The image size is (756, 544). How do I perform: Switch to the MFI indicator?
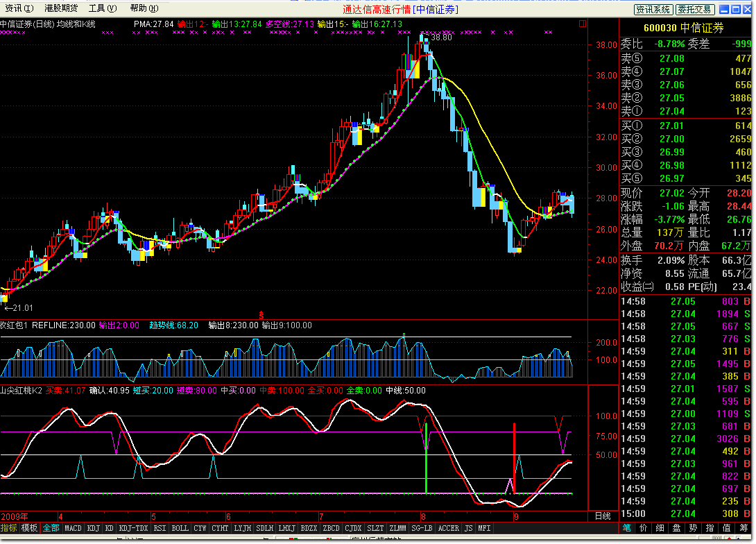484,528
